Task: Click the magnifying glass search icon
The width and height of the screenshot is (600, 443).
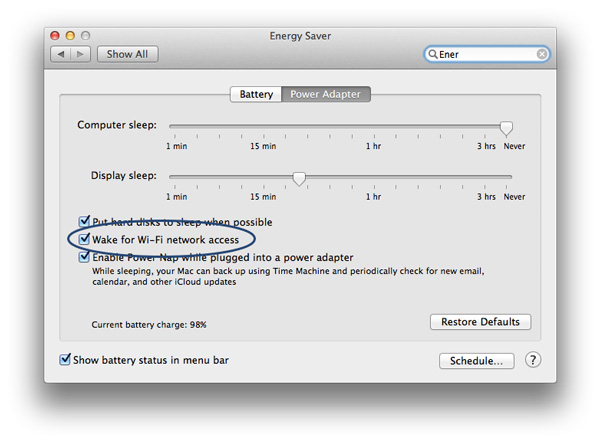Action: pos(432,54)
